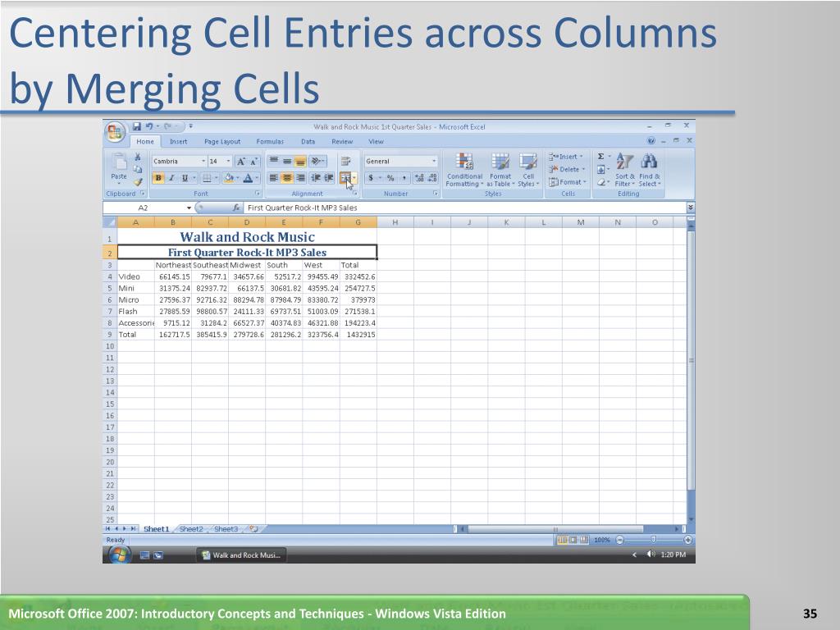Open the Insert Function fx dialog
Image resolution: width=840 pixels, height=630 pixels.
pyautogui.click(x=236, y=208)
